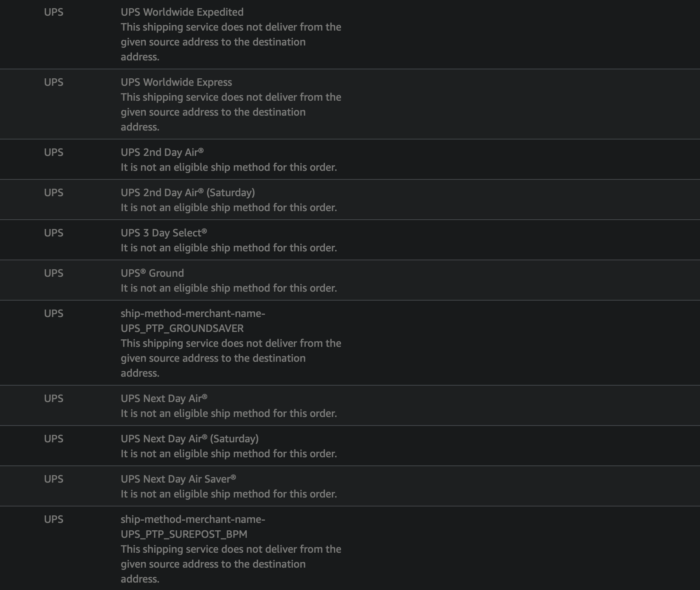Choose the UPS 2nd Day Air® (Saturday) name
700x590 pixels.
point(188,193)
